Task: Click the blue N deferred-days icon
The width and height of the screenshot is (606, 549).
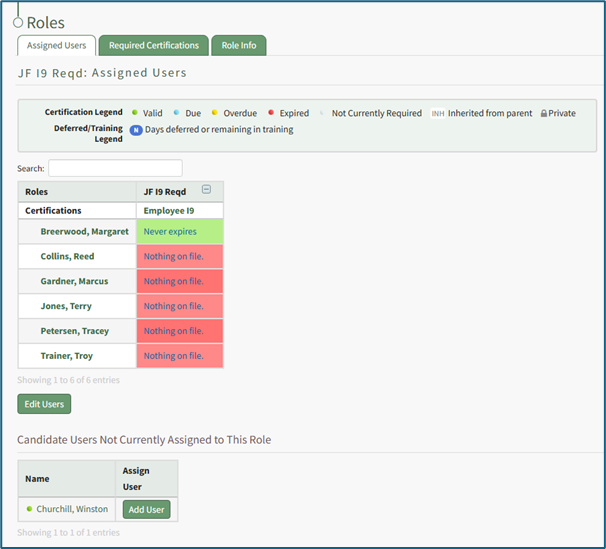Action: [x=136, y=130]
